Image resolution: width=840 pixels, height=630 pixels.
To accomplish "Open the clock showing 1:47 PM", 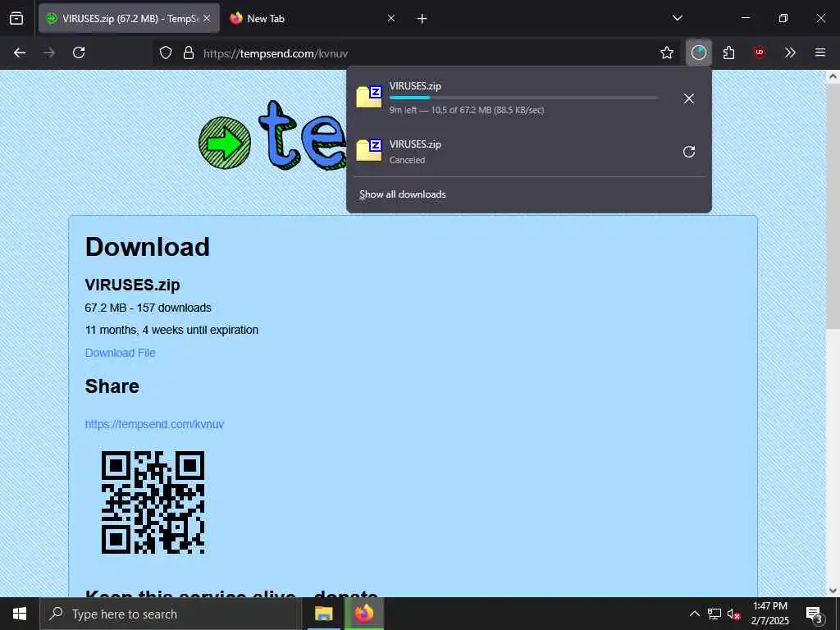I will 769,614.
